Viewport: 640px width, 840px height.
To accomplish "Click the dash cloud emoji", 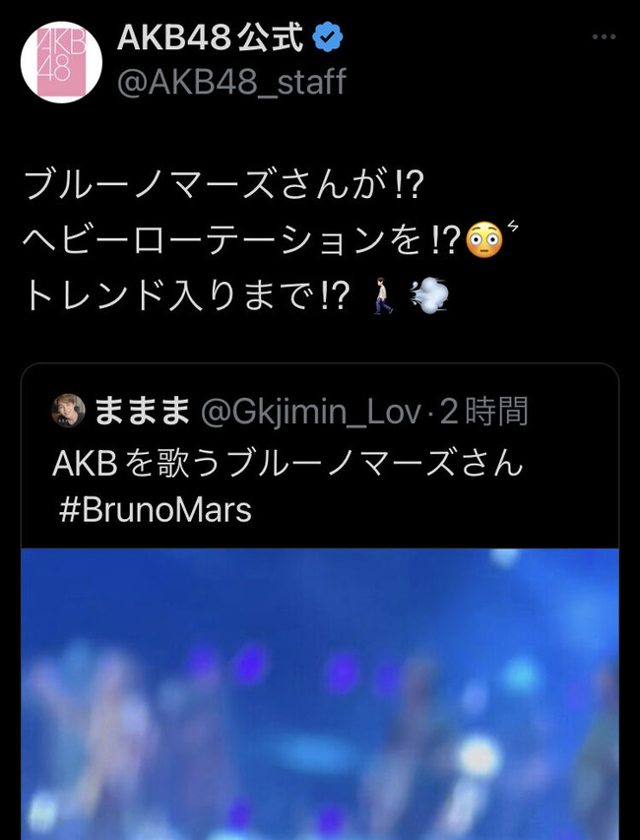I will pos(429,295).
